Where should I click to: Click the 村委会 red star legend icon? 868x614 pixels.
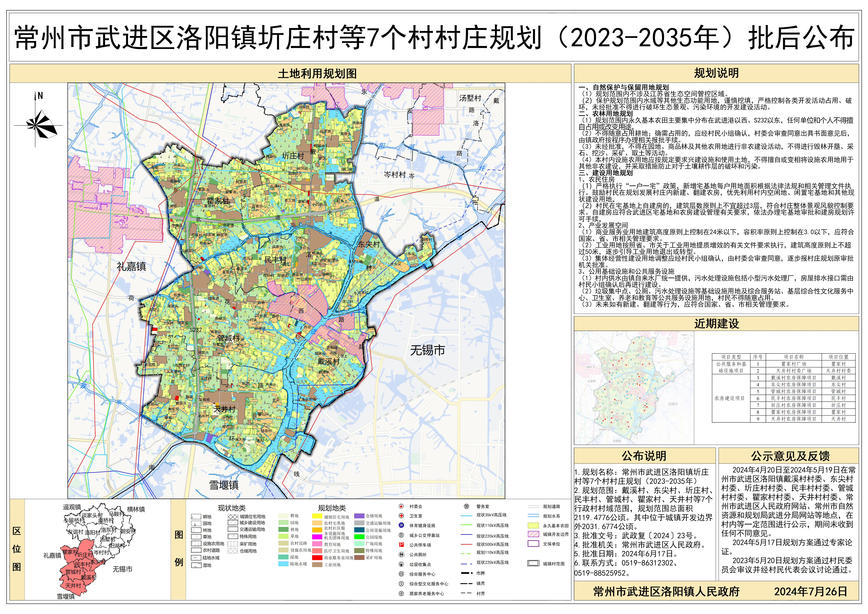tap(401, 506)
